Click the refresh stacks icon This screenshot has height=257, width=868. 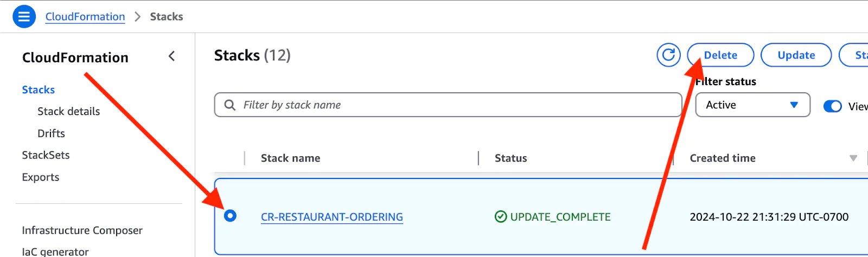[x=668, y=55]
